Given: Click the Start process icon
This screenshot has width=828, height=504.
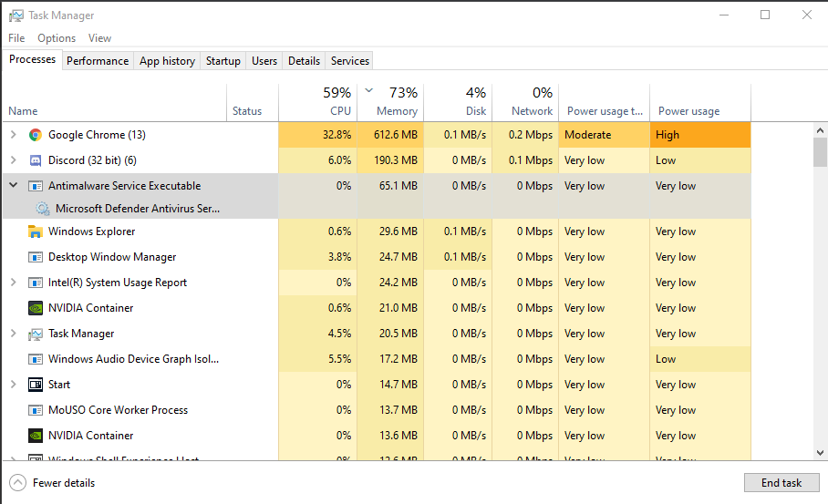Looking at the screenshot, I should tap(36, 385).
